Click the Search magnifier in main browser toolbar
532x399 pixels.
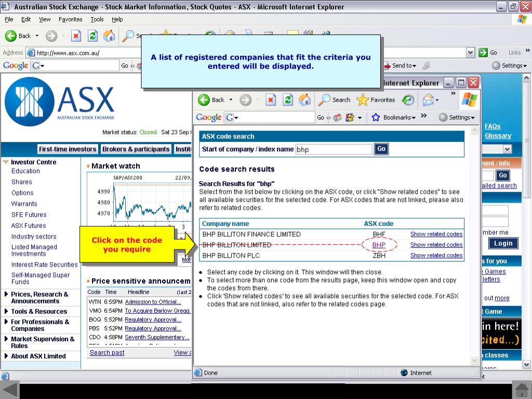point(128,36)
